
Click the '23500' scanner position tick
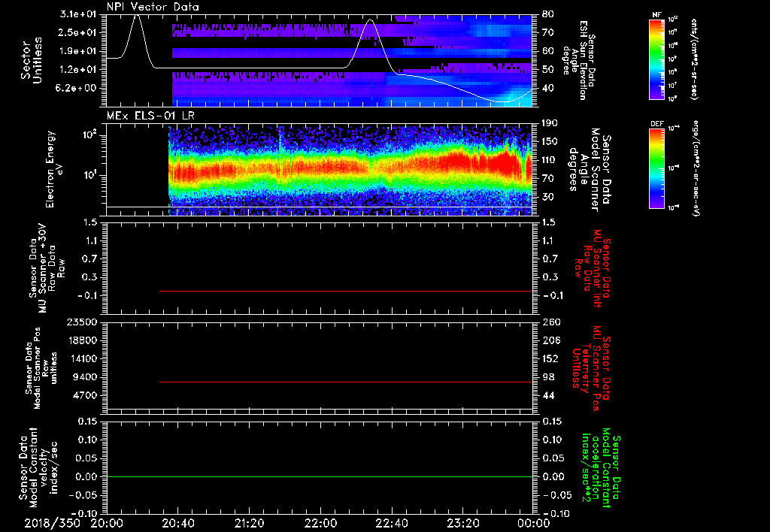pyautogui.click(x=82, y=322)
